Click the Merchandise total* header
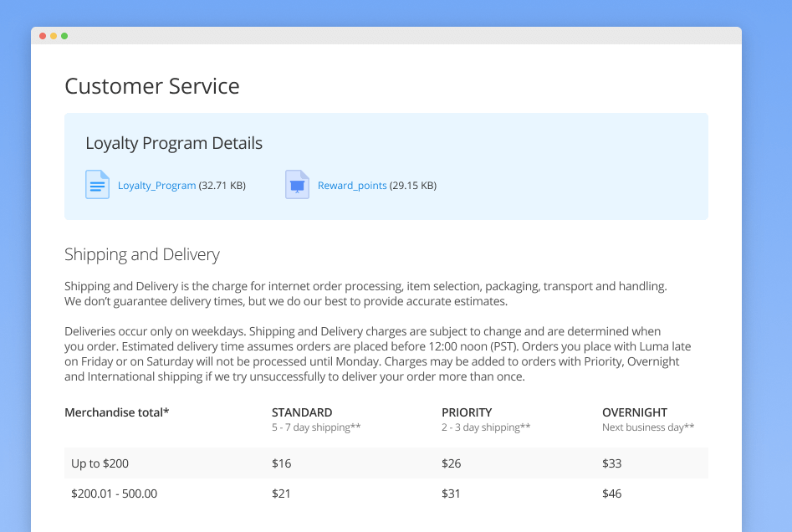This screenshot has height=532, width=792. coord(117,412)
